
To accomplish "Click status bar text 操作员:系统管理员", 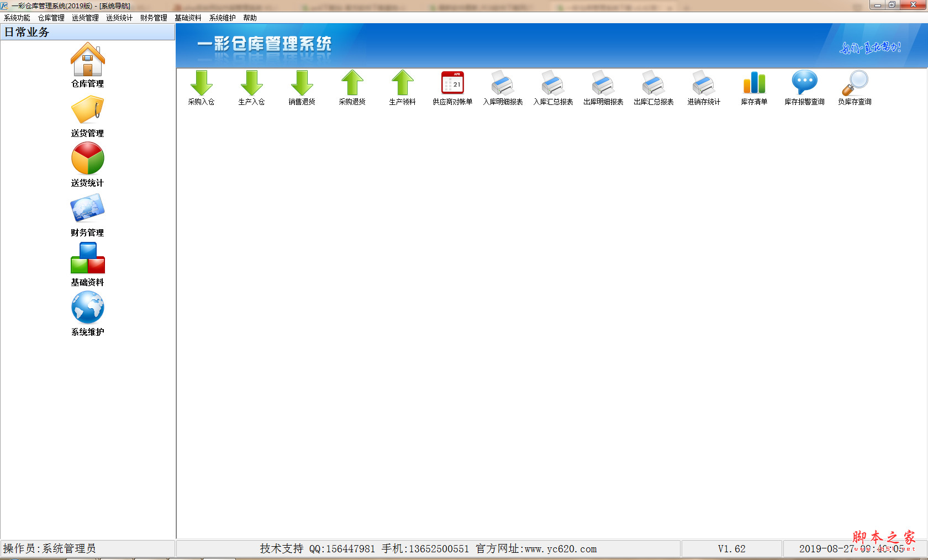I will [x=50, y=548].
